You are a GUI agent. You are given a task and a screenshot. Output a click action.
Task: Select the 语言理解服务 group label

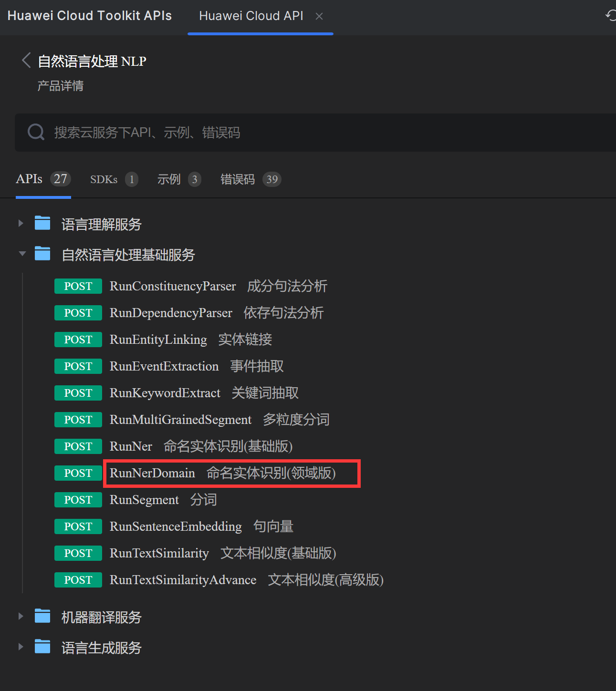pyautogui.click(x=102, y=224)
